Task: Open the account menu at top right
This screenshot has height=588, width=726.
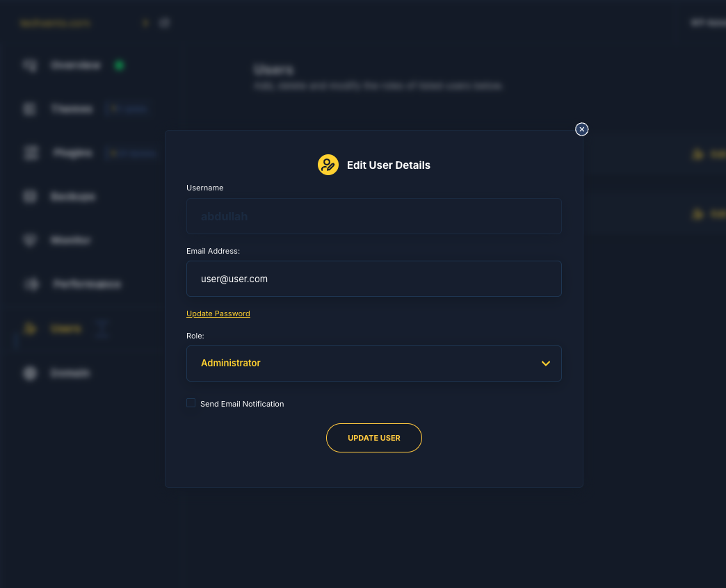Action: point(706,23)
